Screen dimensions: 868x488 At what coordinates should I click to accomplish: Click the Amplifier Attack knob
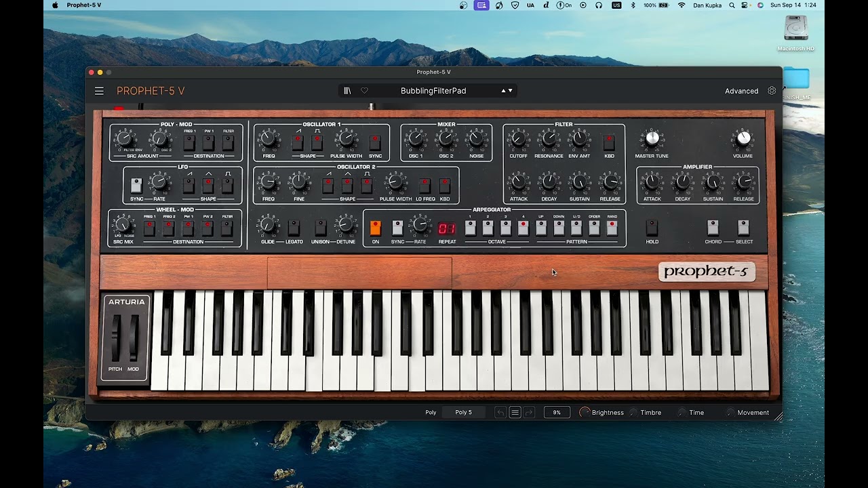(x=652, y=182)
